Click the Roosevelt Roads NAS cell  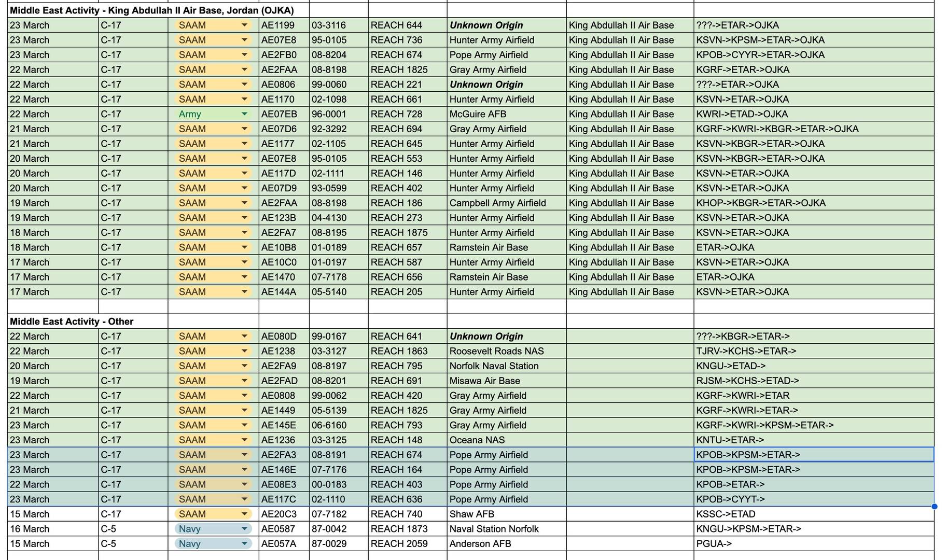[x=496, y=351]
